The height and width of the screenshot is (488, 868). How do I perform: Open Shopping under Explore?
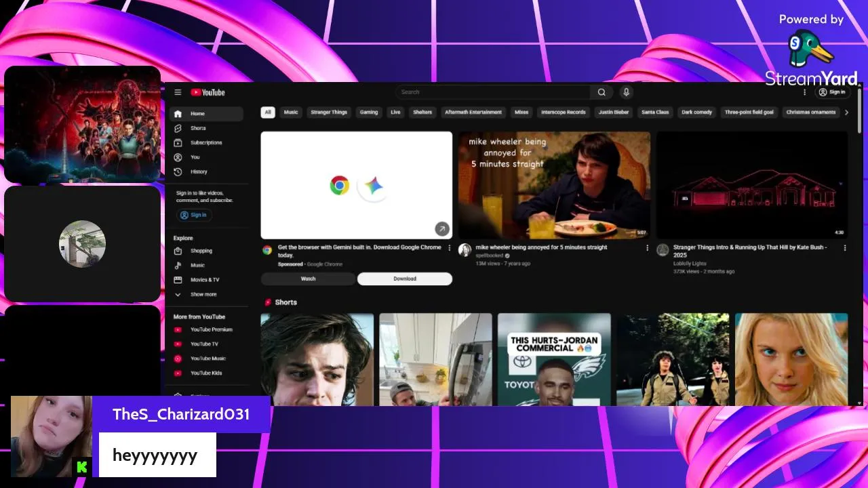coord(206,251)
